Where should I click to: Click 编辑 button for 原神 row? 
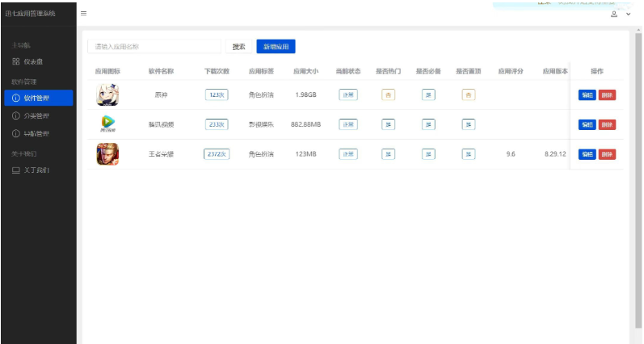(x=587, y=95)
